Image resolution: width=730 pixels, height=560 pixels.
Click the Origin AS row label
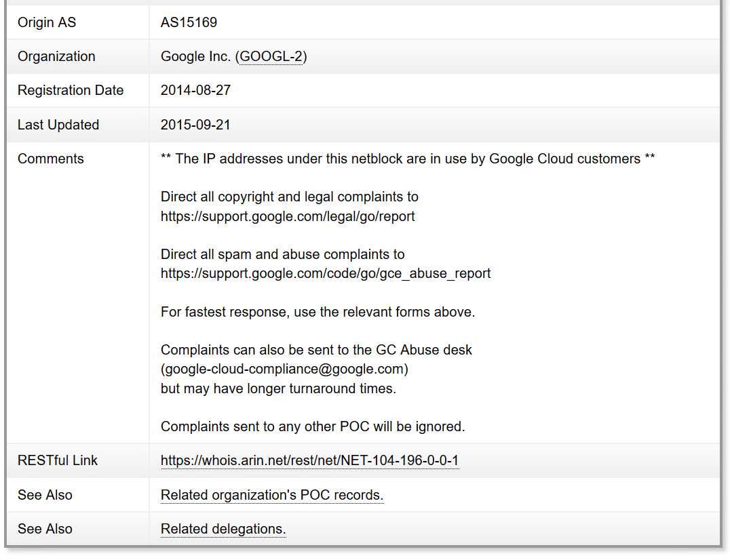pos(47,22)
